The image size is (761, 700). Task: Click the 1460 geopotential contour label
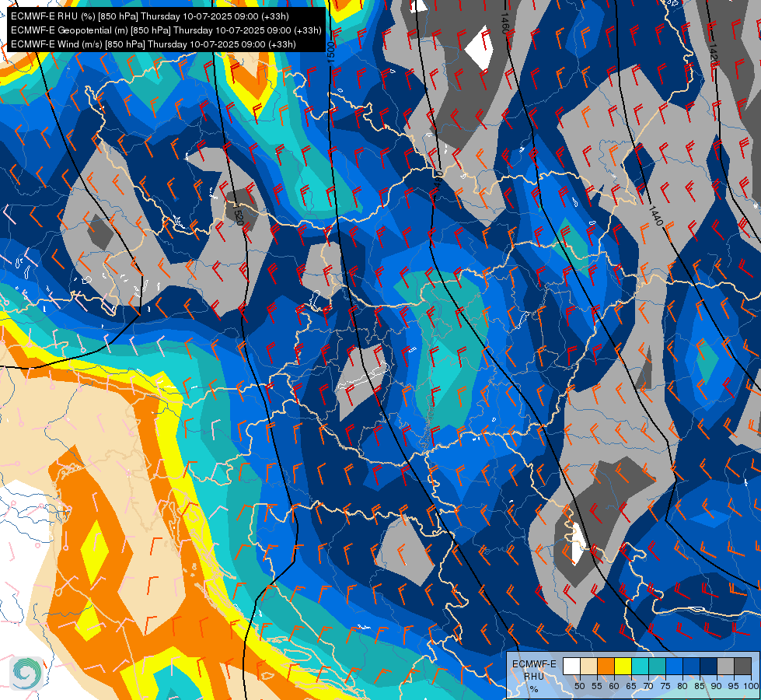[504, 23]
